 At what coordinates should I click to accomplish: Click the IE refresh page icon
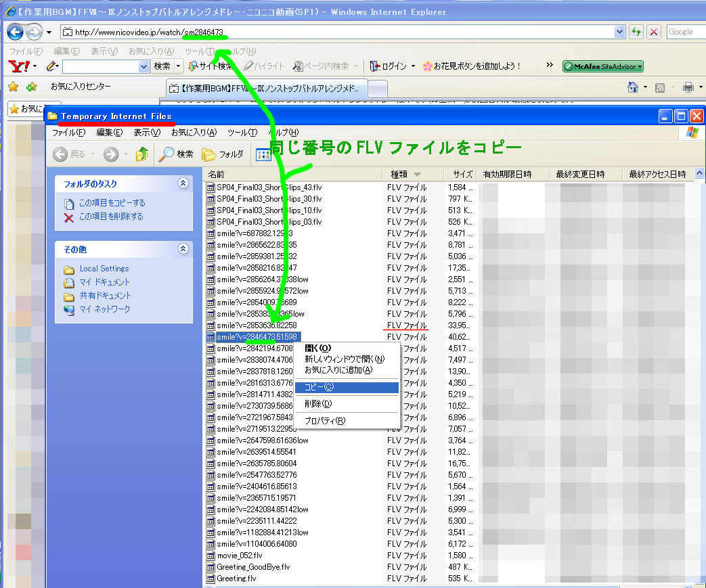[636, 32]
